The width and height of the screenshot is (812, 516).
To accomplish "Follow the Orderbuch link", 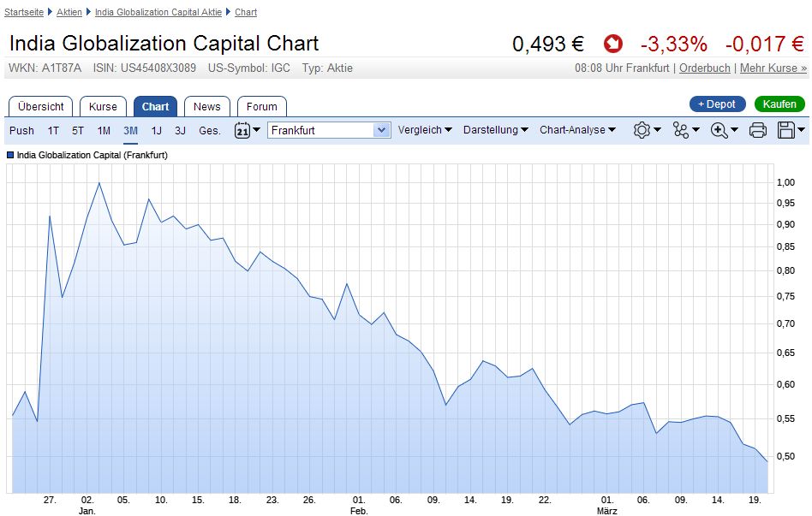I will click(x=704, y=68).
